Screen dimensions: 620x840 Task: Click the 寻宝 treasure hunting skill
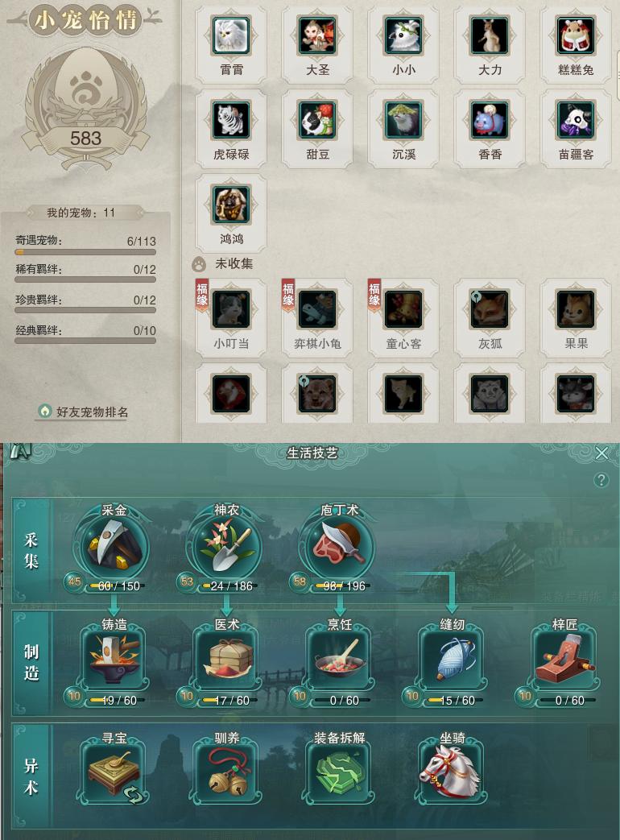[x=114, y=772]
